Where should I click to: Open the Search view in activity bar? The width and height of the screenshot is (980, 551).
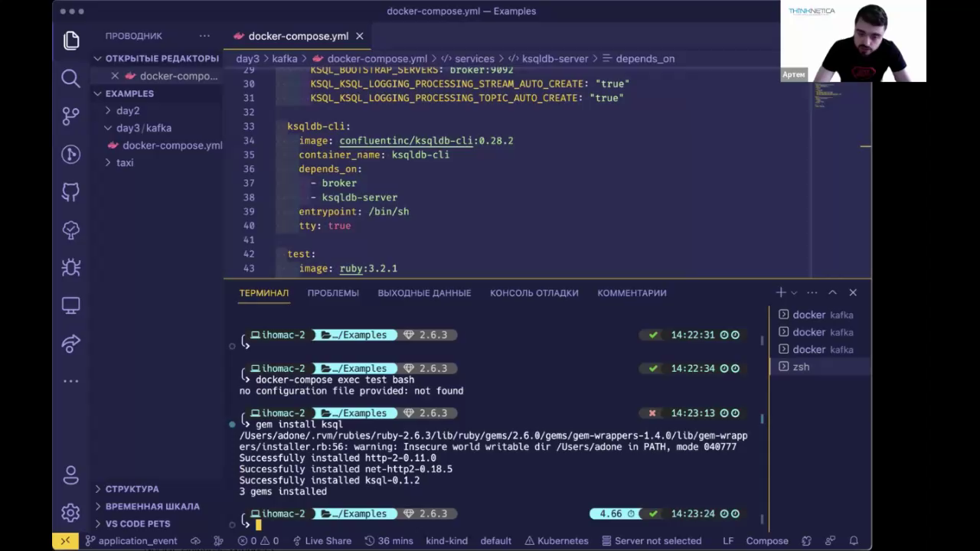point(70,78)
